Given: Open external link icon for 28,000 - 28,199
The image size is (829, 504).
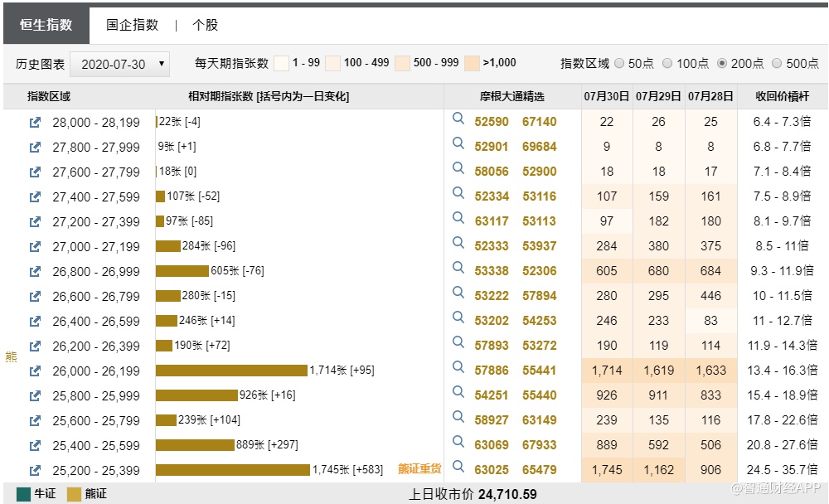Looking at the screenshot, I should point(35,122).
